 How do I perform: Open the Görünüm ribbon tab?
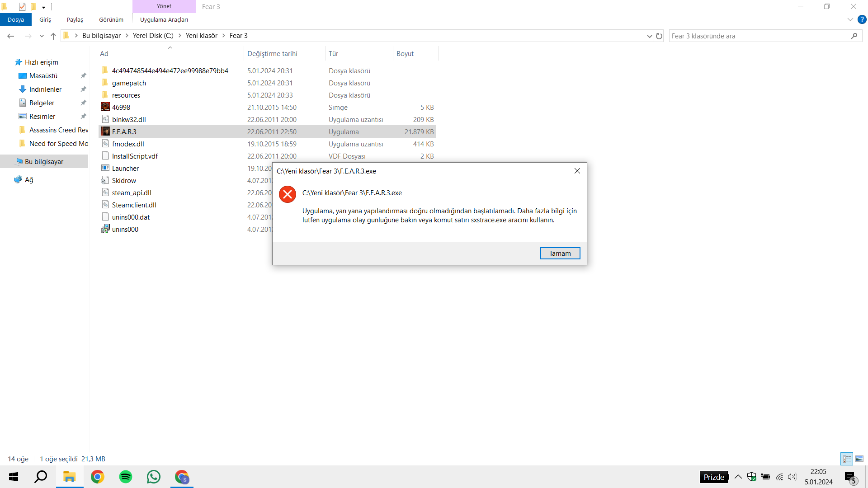tap(111, 20)
